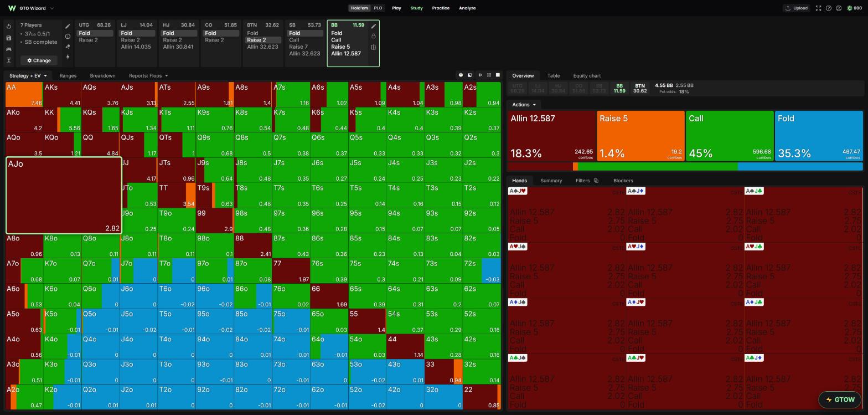Image resolution: width=868 pixels, height=415 pixels.
Task: Click the copy icon next to Filters
Action: coord(596,181)
